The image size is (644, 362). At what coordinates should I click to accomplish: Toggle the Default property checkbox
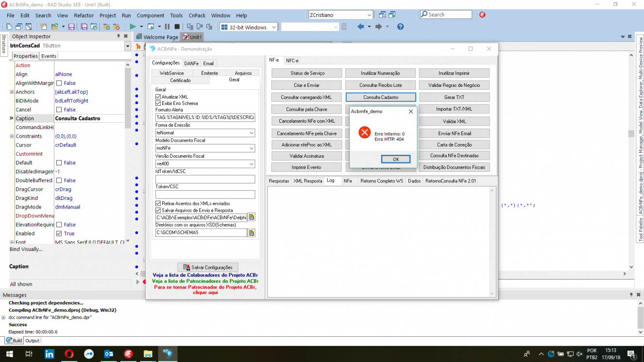[x=59, y=163]
